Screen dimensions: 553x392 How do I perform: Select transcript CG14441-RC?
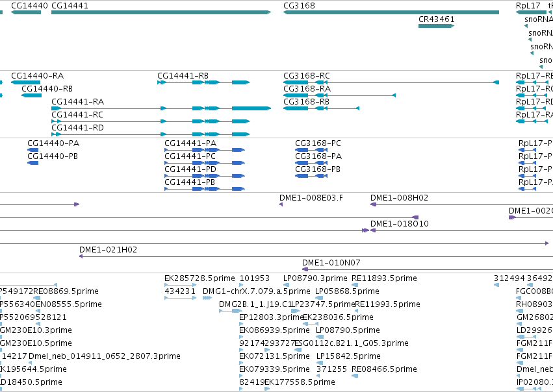click(77, 115)
